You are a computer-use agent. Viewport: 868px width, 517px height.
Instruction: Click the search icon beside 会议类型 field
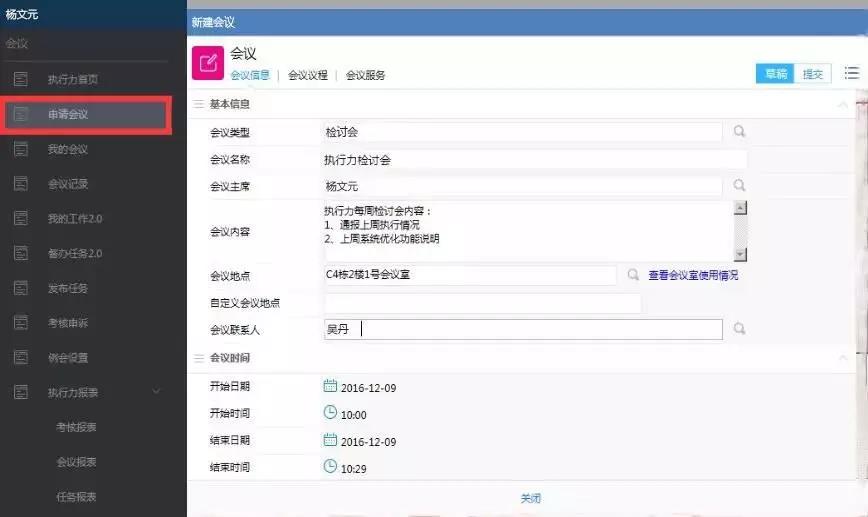point(739,131)
